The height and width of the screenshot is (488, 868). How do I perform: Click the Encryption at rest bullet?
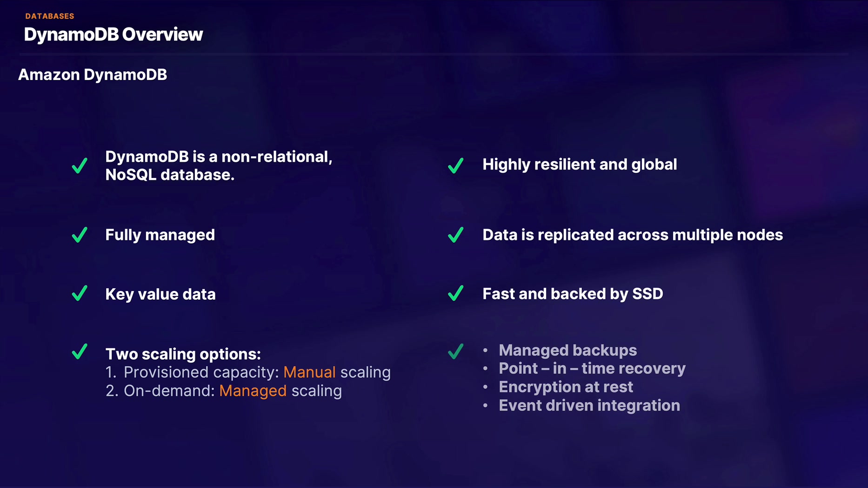pyautogui.click(x=566, y=387)
